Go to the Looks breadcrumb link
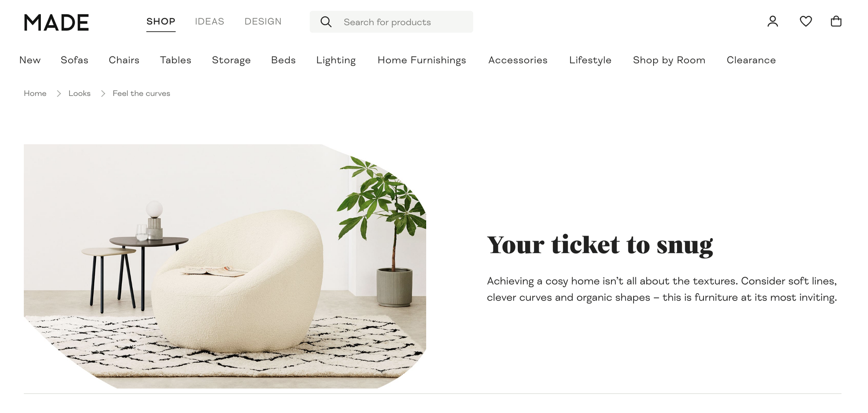 [x=79, y=93]
